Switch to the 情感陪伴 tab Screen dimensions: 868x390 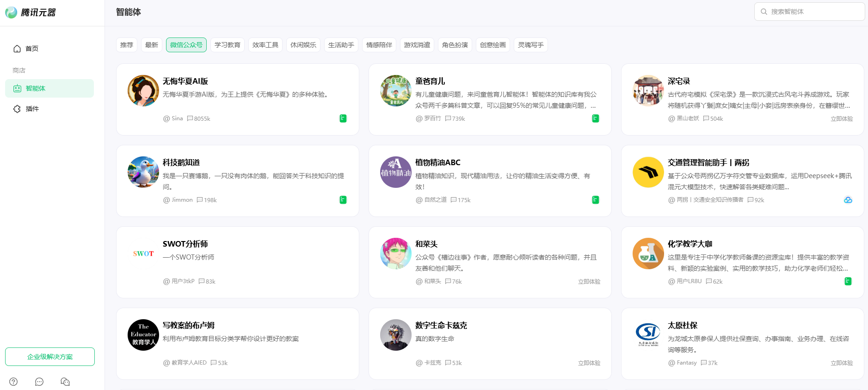[x=379, y=45]
